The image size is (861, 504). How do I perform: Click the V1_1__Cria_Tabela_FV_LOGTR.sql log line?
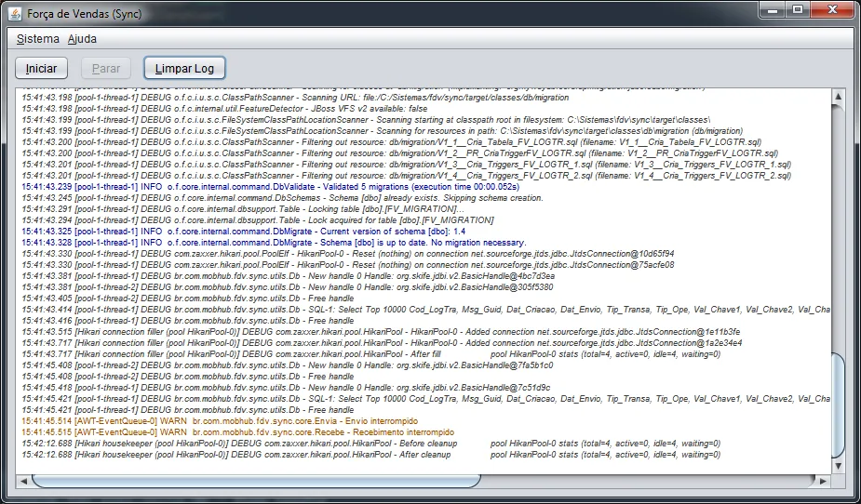click(x=392, y=142)
